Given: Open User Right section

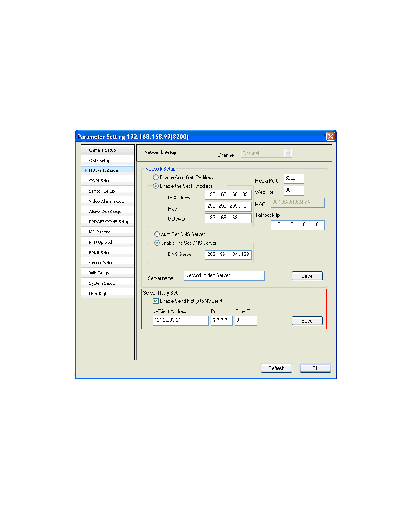Looking at the screenshot, I should (108, 294).
